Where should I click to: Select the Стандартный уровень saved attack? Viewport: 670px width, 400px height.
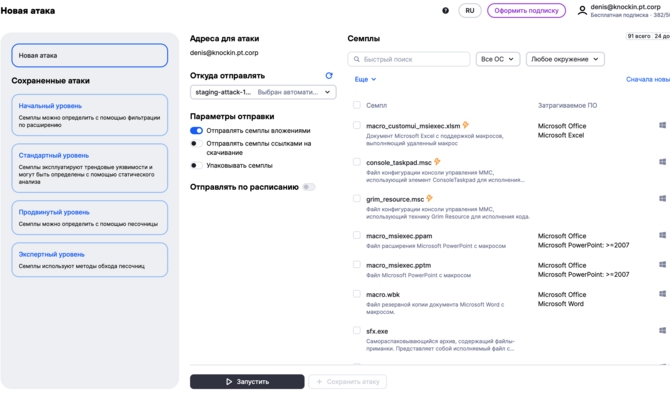click(89, 166)
